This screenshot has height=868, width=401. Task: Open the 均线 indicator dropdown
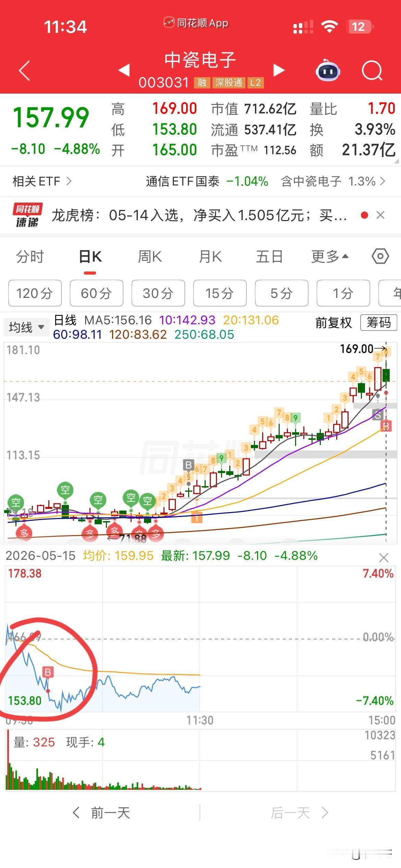tap(26, 327)
